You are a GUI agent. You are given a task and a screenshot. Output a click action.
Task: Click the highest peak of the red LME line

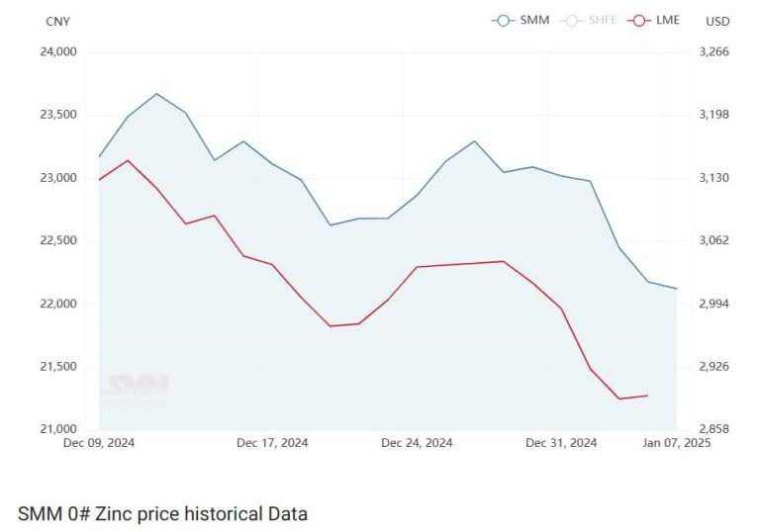pos(128,160)
